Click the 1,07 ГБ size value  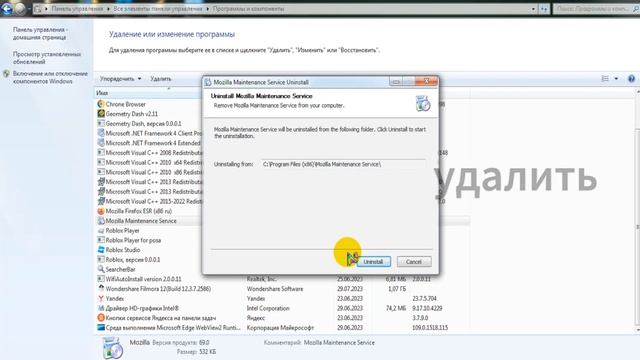click(x=397, y=289)
